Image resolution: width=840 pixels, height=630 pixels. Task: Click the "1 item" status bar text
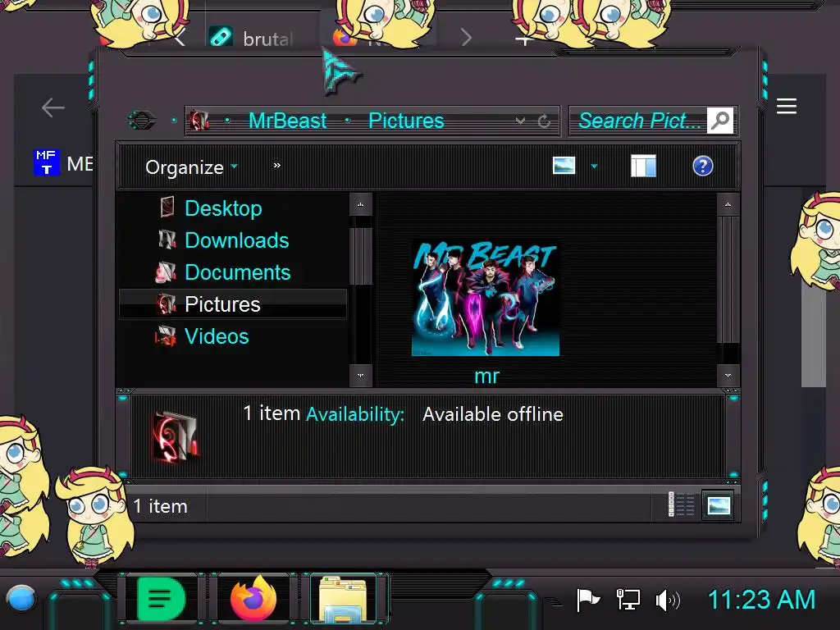160,506
